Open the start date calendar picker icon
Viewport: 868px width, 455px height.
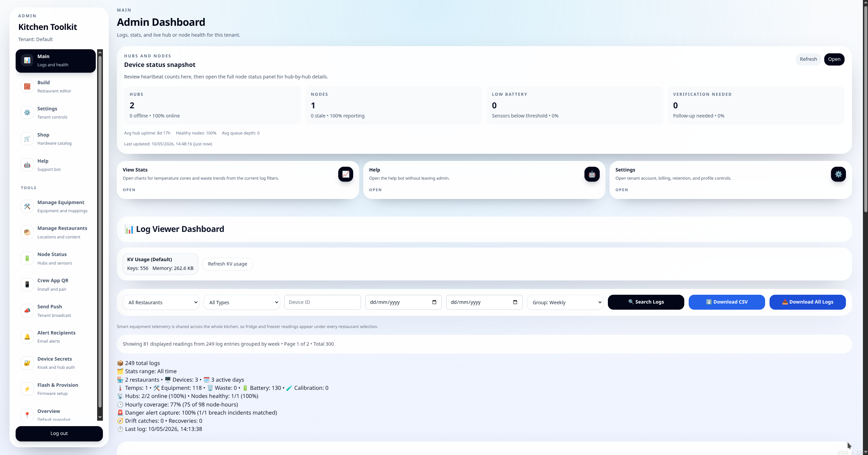pos(434,302)
